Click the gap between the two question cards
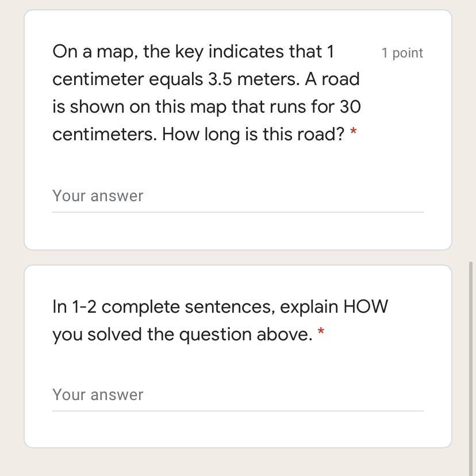 click(x=237, y=258)
